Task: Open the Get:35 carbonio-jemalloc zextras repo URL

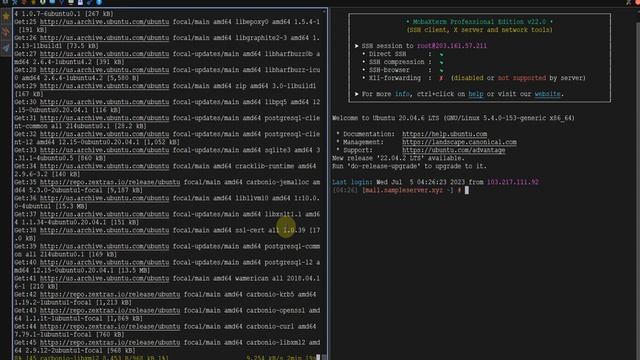Action: [110, 182]
